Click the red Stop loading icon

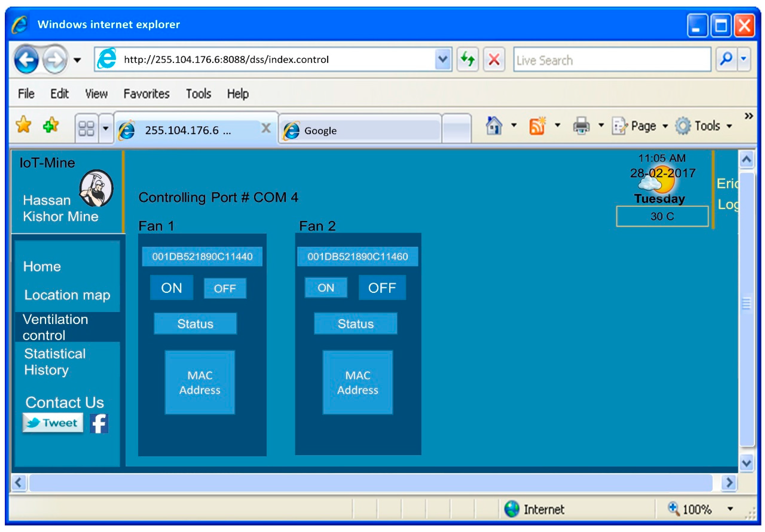pos(494,60)
